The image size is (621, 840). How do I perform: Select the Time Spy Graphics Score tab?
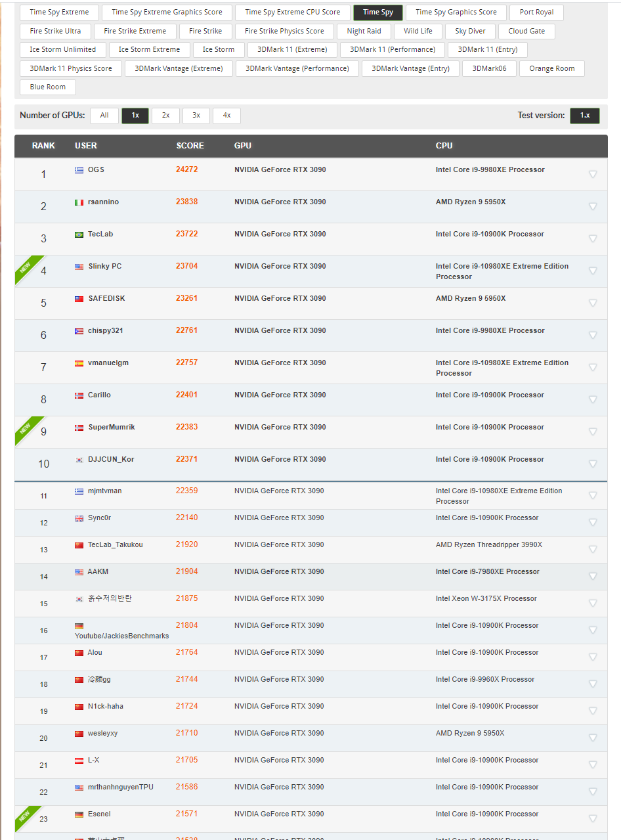coord(456,12)
